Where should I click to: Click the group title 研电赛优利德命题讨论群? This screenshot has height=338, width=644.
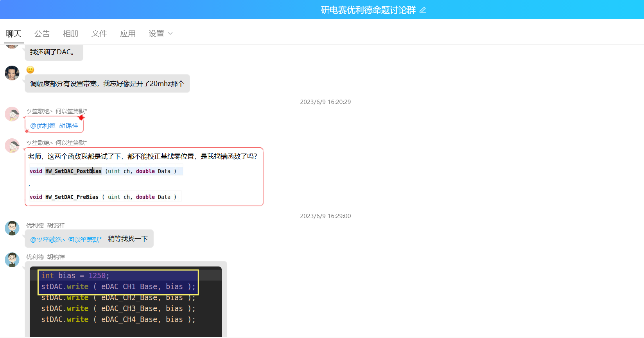point(368,10)
